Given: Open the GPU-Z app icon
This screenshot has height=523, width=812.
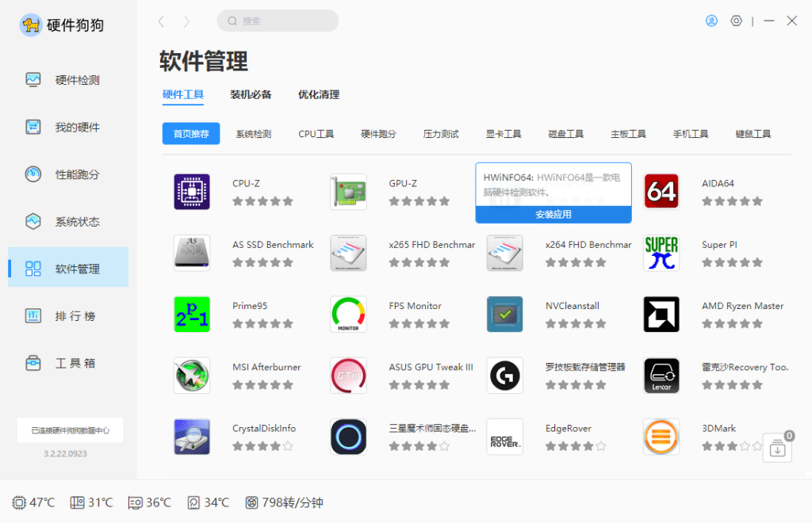Looking at the screenshot, I should pyautogui.click(x=348, y=192).
